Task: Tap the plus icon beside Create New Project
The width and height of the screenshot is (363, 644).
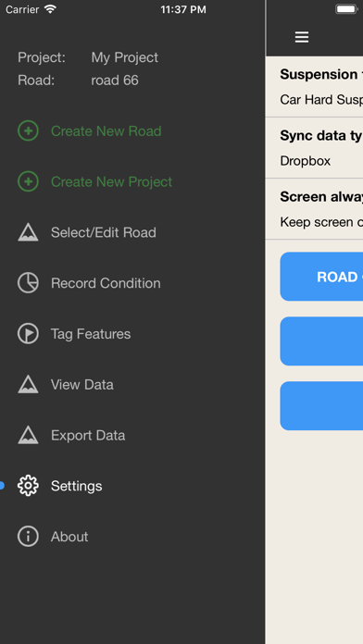Action: pyautogui.click(x=28, y=181)
